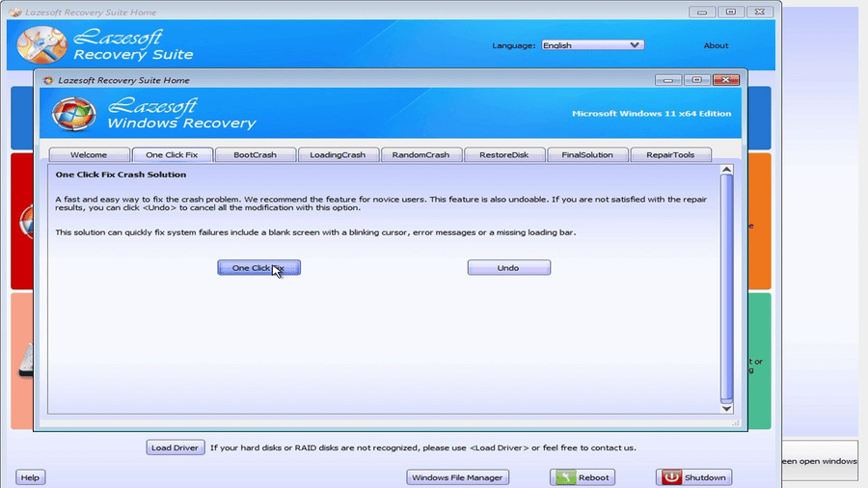Click the Lazesoft Windows Recovery logo icon
The height and width of the screenshot is (488, 868).
click(73, 114)
